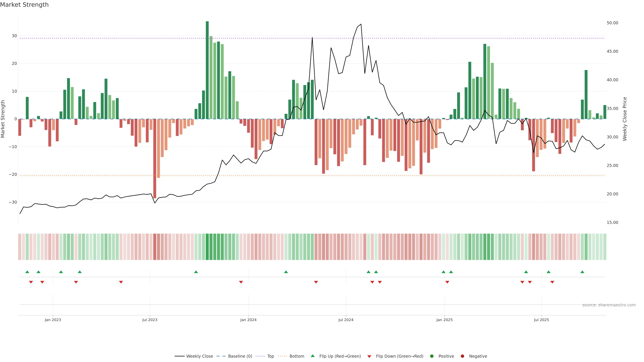Click the Jan 2024 x-axis label

(x=248, y=320)
